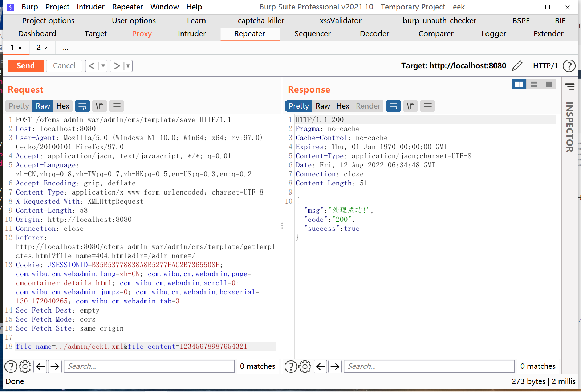The width and height of the screenshot is (581, 392).
Task: Open request search help icon
Action: click(11, 367)
